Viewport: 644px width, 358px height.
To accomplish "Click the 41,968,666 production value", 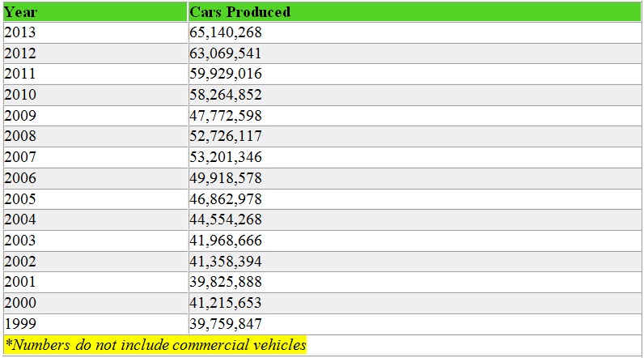I will coord(226,241).
